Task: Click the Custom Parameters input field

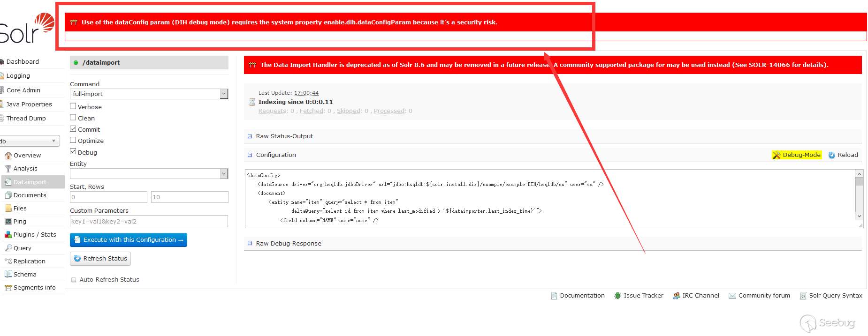Action: tap(149, 221)
